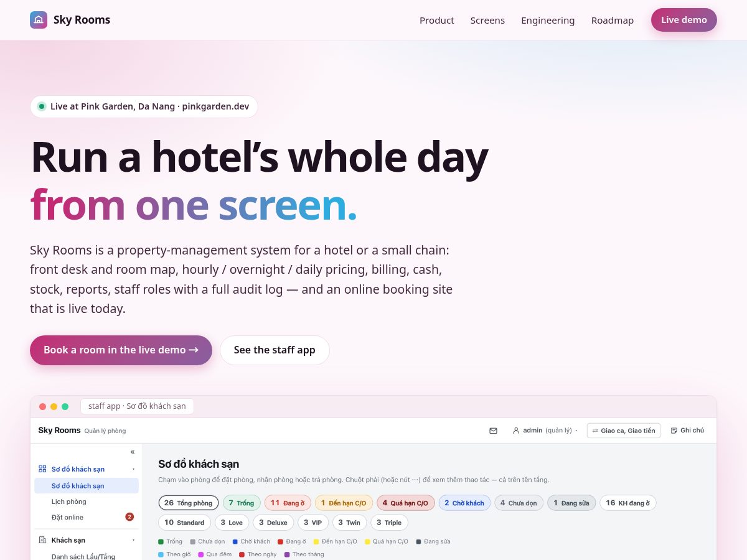Click the gray Chưa dọn legend swatch

(193, 542)
